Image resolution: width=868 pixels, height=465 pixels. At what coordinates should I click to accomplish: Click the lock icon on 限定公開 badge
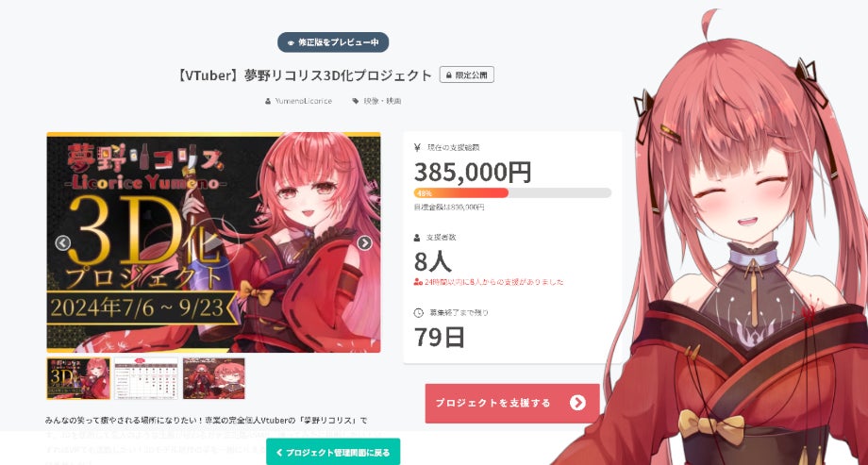(449, 75)
